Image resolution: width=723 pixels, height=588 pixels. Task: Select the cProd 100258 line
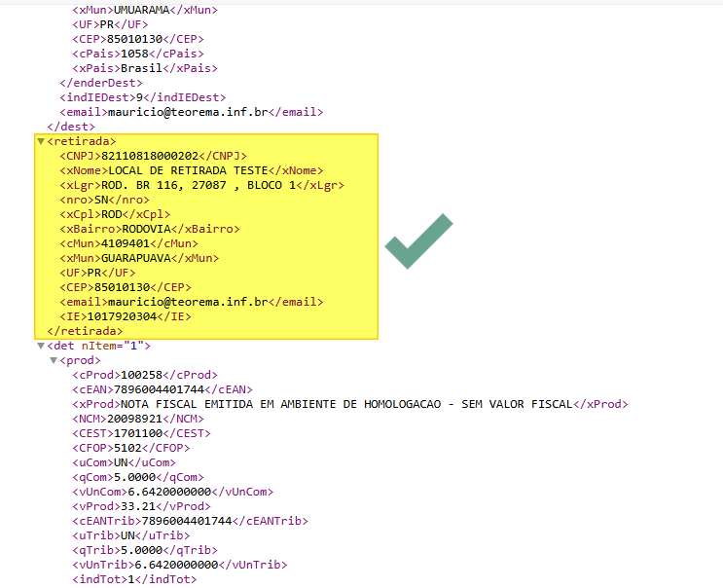point(145,375)
